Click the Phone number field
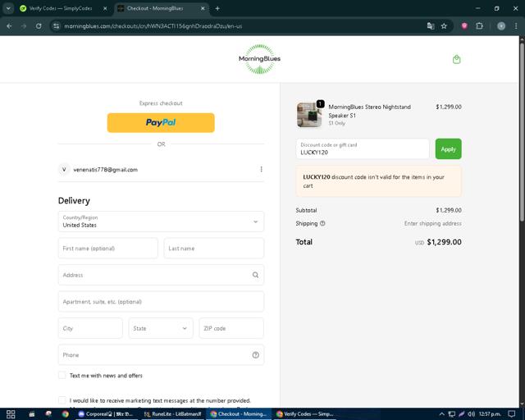This screenshot has height=420, width=525. [161, 355]
